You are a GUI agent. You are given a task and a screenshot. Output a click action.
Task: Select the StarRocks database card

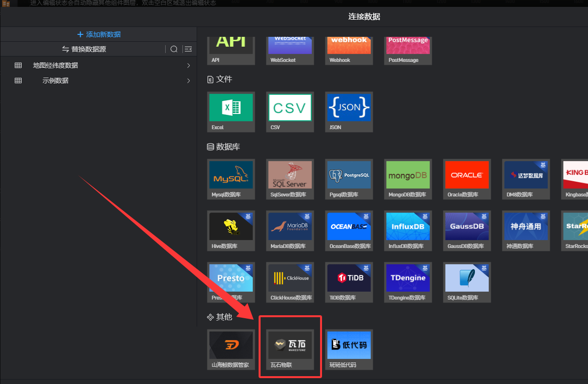pos(575,231)
